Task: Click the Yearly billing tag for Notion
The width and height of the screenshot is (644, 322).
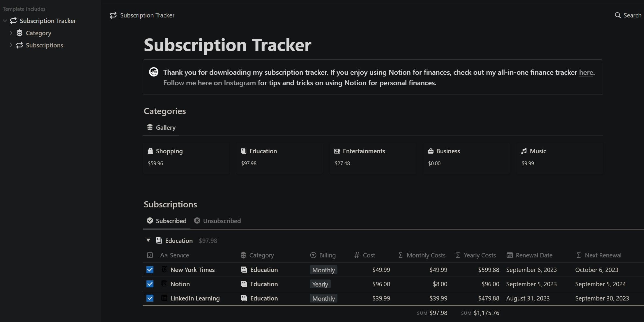Action: 320,284
